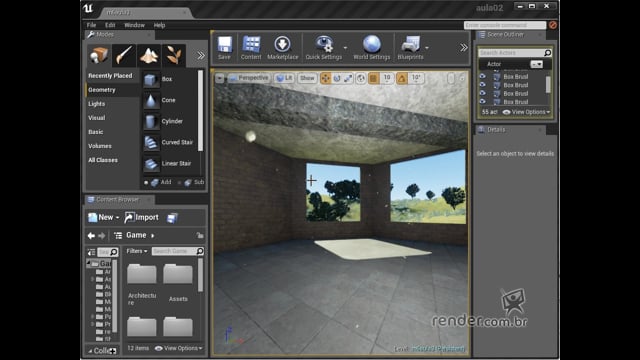This screenshot has width=640, height=360.
Task: Click the Modes panel list scrollbar
Action: click(x=200, y=111)
